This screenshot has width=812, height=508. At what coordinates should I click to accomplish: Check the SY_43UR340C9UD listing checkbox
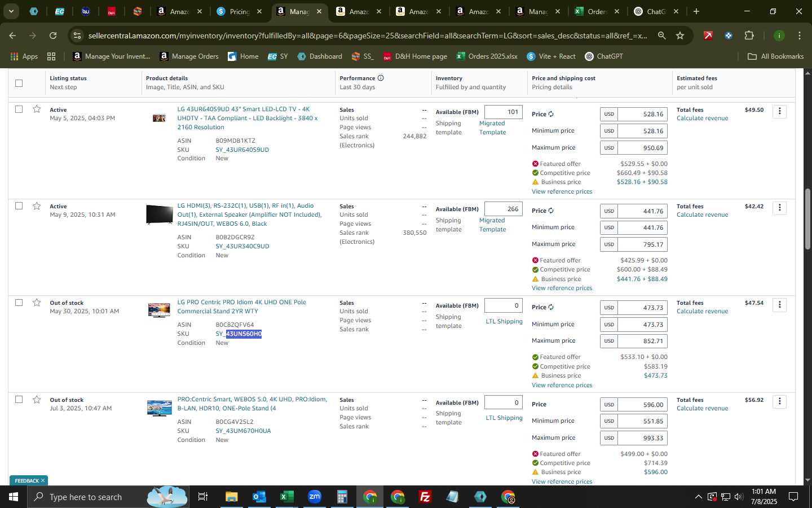coord(19,205)
